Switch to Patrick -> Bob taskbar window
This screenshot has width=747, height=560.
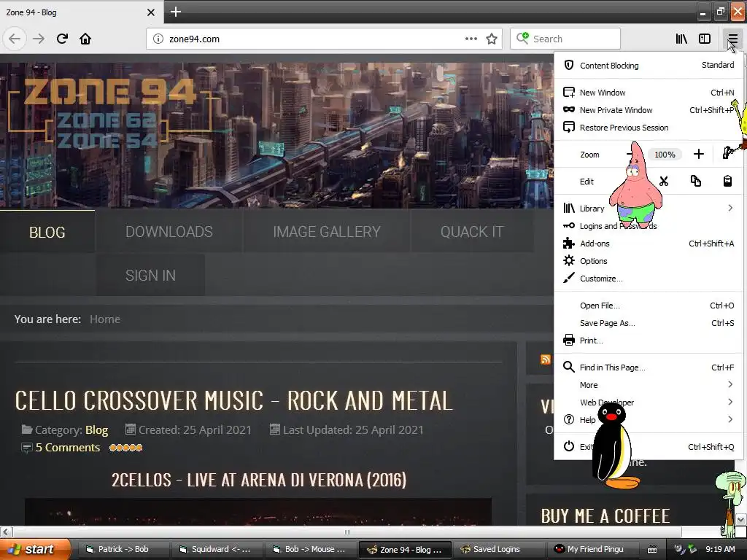coord(123,549)
